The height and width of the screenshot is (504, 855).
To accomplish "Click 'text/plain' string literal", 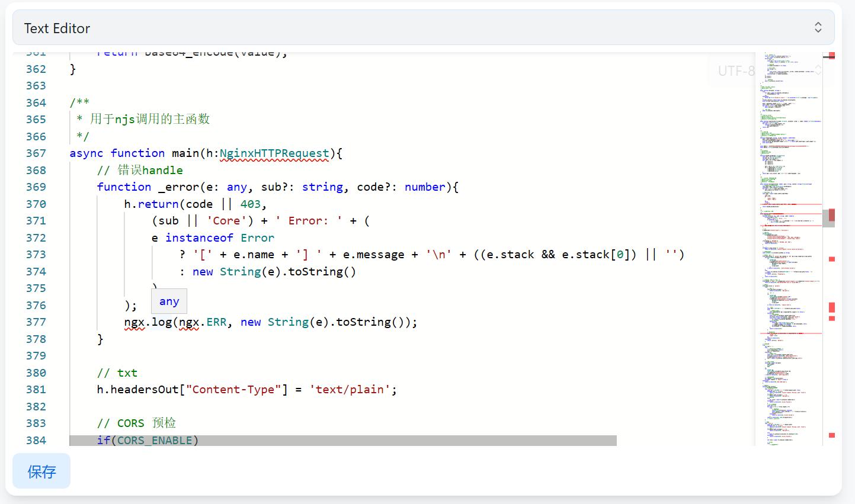I will (x=350, y=390).
